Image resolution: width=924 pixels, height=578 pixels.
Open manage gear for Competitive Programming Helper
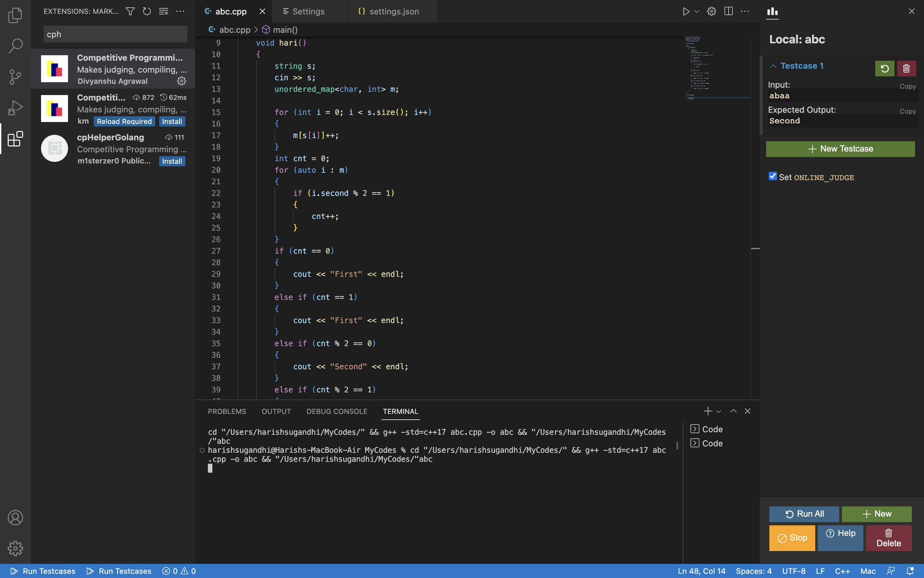[x=181, y=81]
